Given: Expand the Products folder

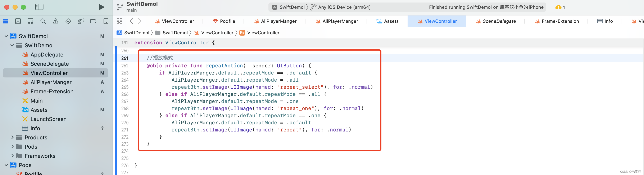Looking at the screenshot, I should click(12, 138).
